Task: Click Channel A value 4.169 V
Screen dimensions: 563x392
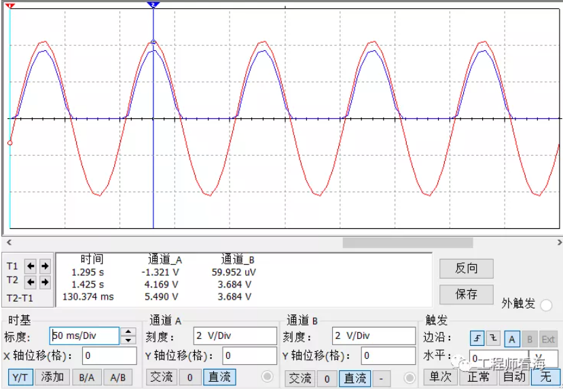Action: [161, 285]
